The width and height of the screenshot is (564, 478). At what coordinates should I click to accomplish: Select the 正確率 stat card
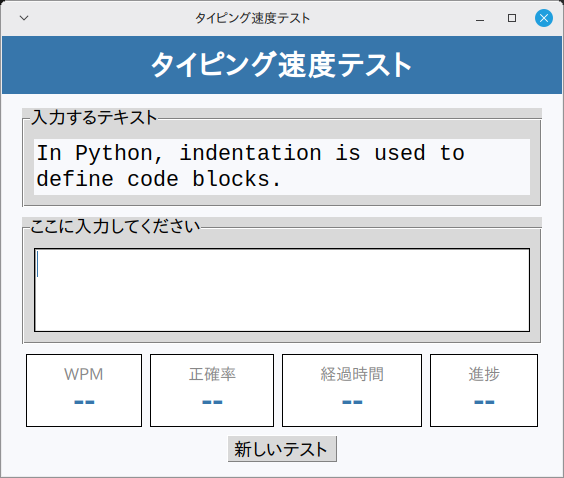tap(212, 390)
